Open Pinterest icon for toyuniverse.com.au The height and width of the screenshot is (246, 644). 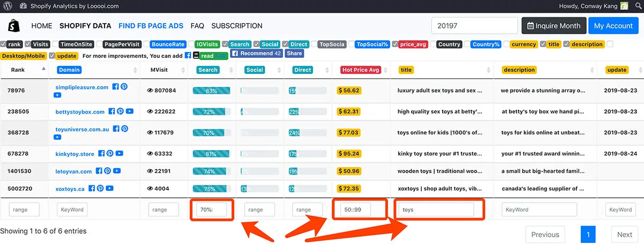(x=125, y=129)
